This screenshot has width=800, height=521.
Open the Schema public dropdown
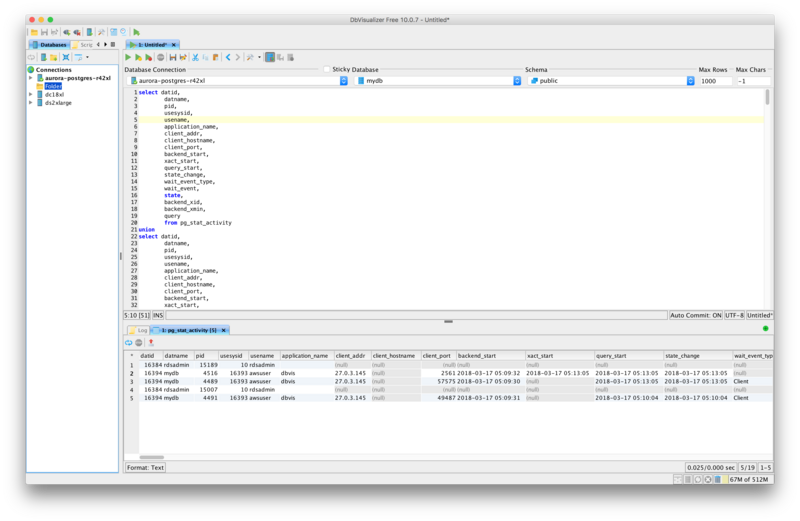[x=611, y=81]
